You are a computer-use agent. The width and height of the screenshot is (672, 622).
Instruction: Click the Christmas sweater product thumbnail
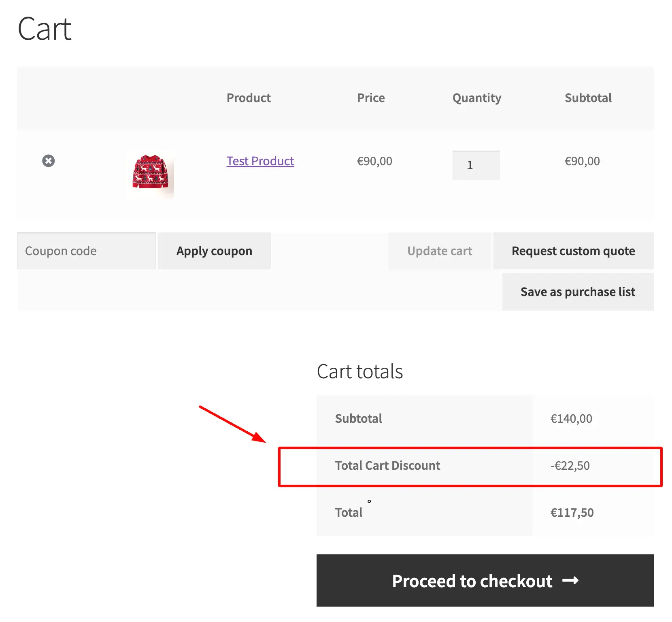tap(150, 175)
